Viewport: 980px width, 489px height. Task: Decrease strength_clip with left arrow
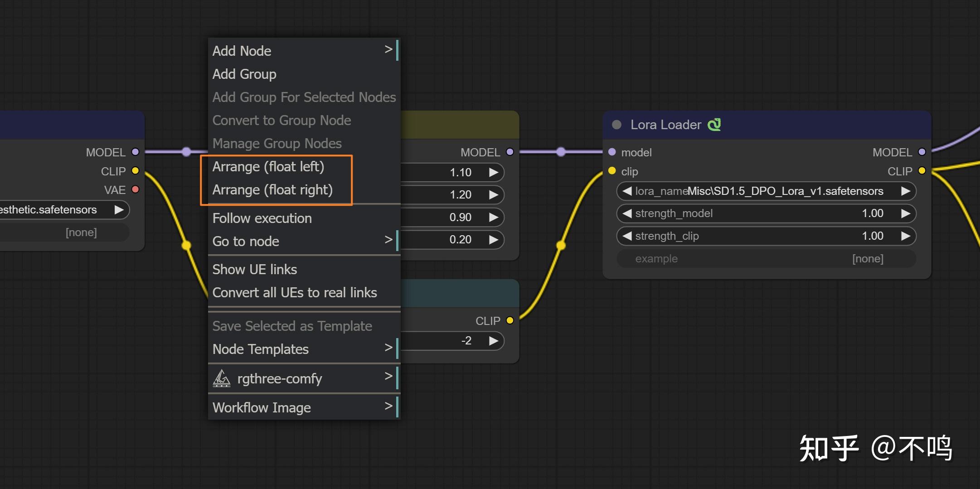pyautogui.click(x=627, y=236)
